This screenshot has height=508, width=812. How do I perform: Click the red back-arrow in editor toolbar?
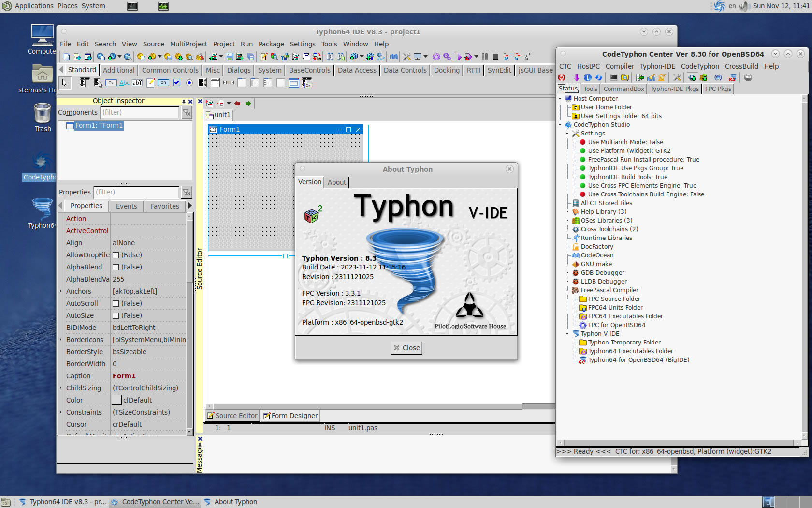click(x=237, y=104)
